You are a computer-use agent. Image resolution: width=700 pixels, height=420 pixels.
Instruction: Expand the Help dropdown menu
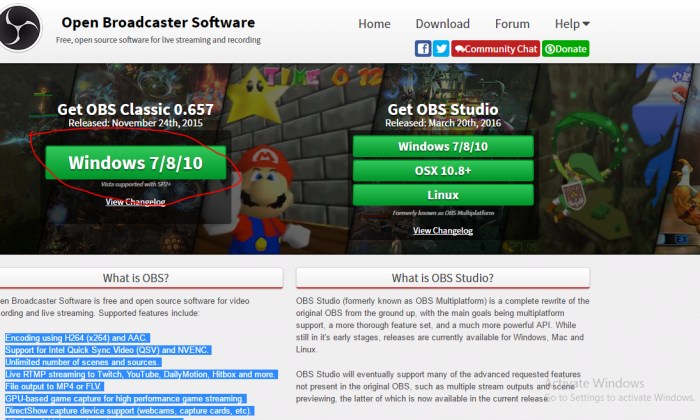pyautogui.click(x=572, y=24)
